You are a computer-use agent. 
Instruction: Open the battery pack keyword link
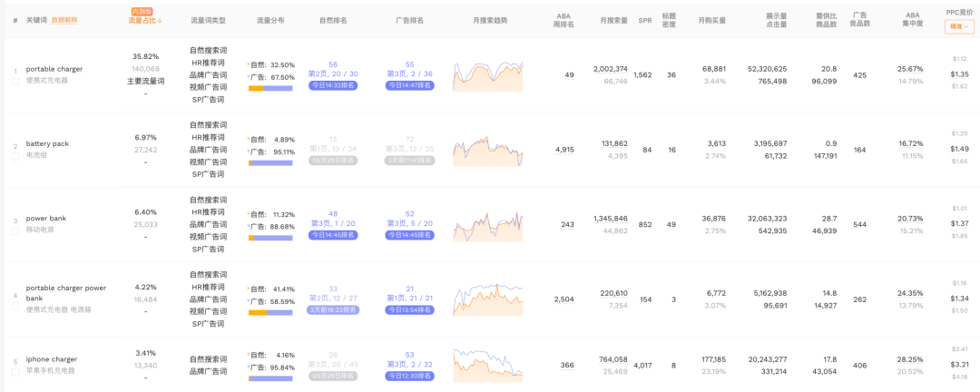pos(47,143)
